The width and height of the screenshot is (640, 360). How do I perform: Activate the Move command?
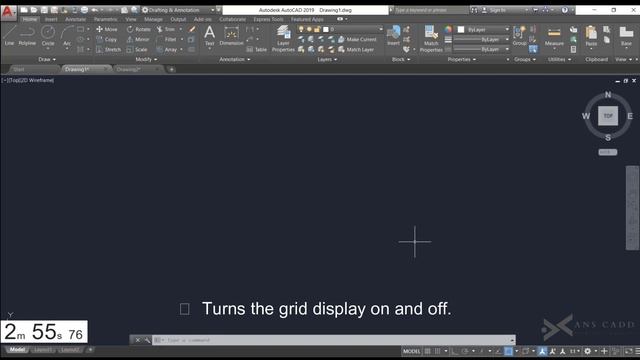pyautogui.click(x=107, y=29)
